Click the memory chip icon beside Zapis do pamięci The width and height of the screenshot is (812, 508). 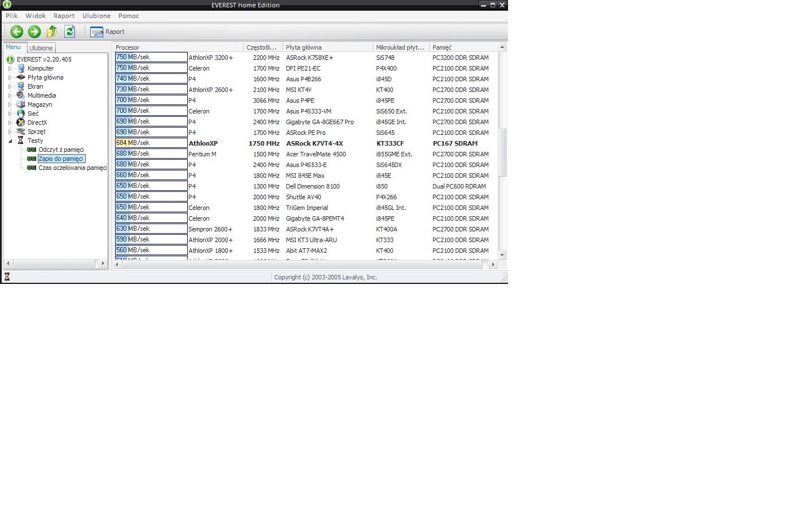32,159
